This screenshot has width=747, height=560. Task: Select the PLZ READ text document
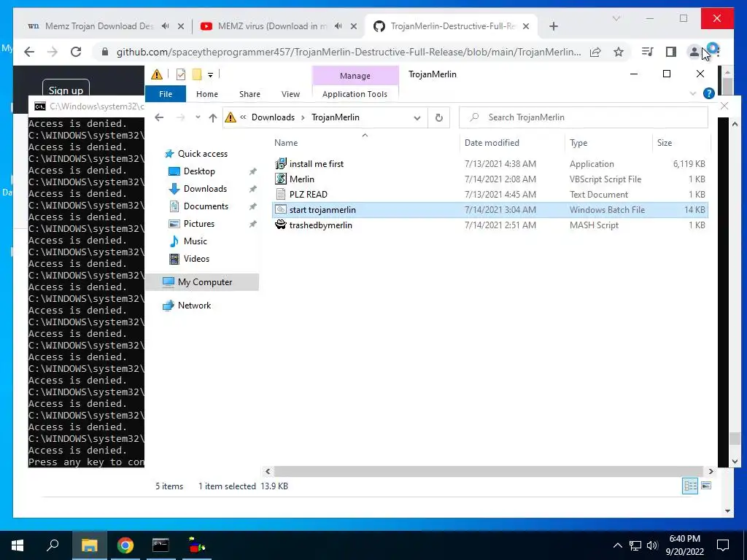coord(309,194)
